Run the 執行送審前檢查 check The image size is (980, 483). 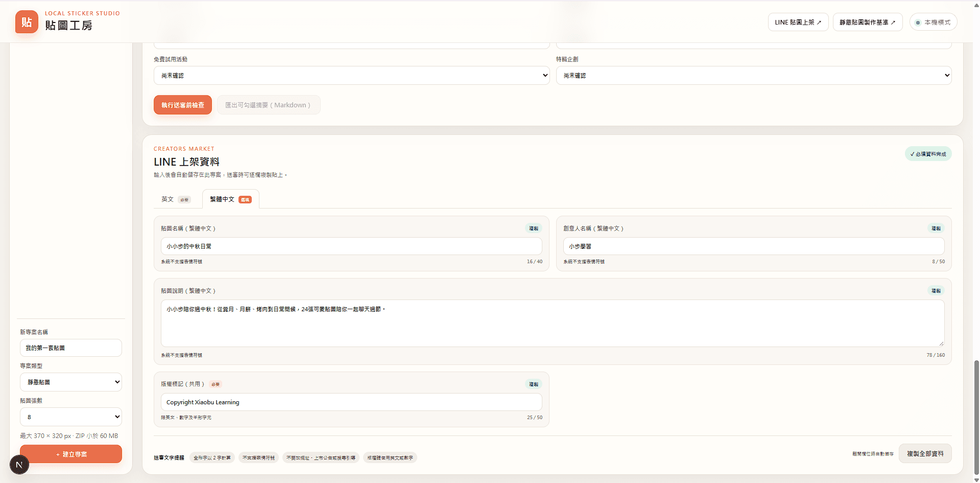pos(183,105)
